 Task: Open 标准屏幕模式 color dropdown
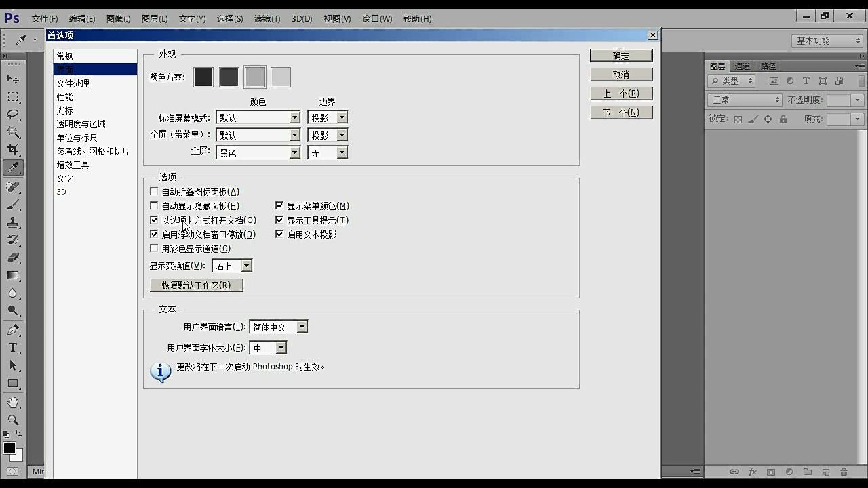[x=258, y=117]
